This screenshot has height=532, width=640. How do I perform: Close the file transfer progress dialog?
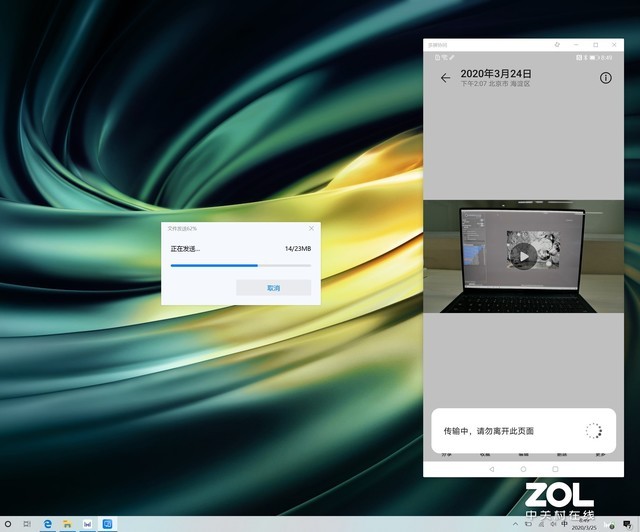click(311, 229)
